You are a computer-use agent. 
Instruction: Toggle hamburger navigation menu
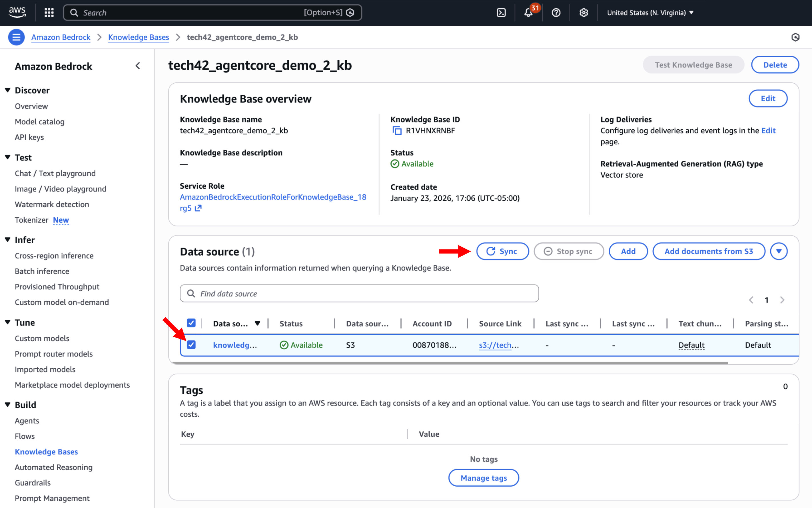(x=16, y=37)
